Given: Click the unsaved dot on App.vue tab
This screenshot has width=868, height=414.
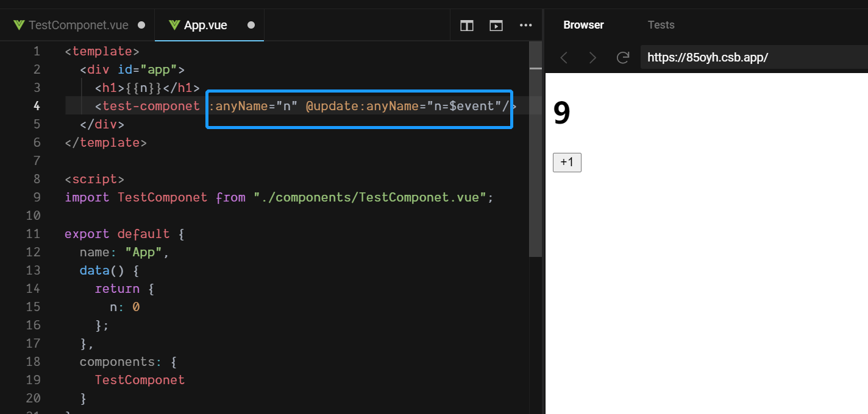Looking at the screenshot, I should pos(251,26).
